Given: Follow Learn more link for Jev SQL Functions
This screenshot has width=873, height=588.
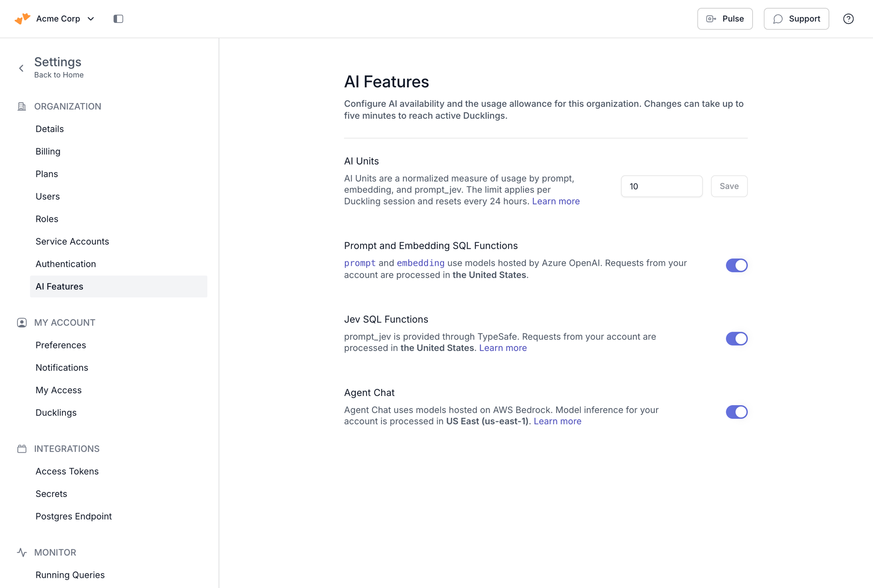Looking at the screenshot, I should tap(503, 348).
